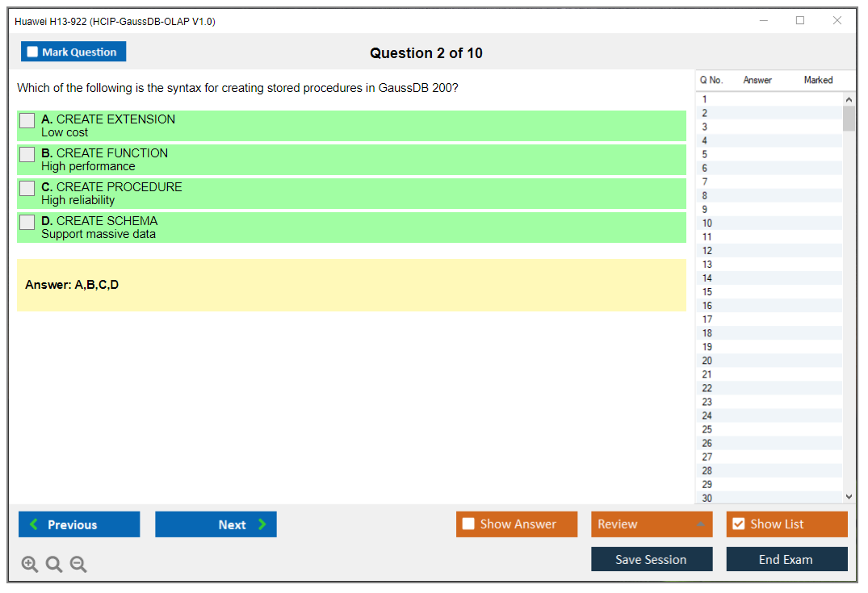Uncheck the Show List option

738,524
